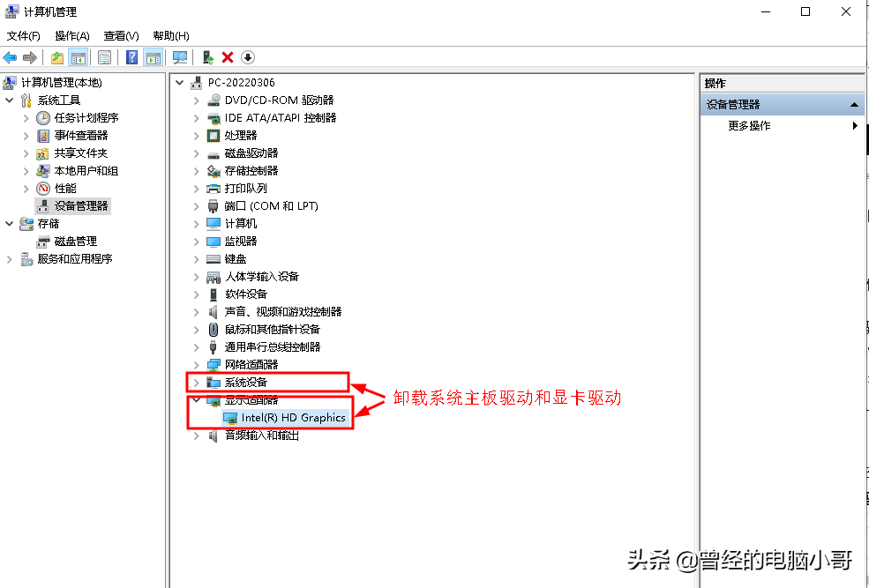Click the red X uninstall device icon
The width and height of the screenshot is (869, 588).
(228, 57)
